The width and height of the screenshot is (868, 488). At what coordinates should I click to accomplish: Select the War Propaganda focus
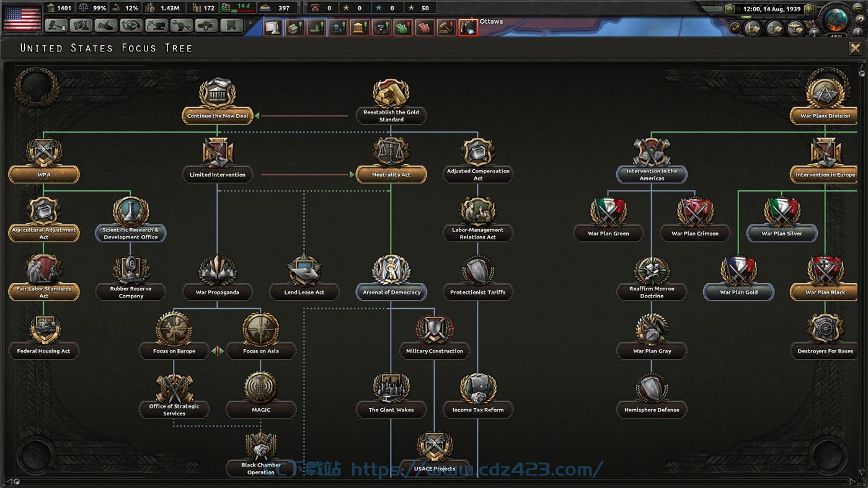(x=218, y=278)
